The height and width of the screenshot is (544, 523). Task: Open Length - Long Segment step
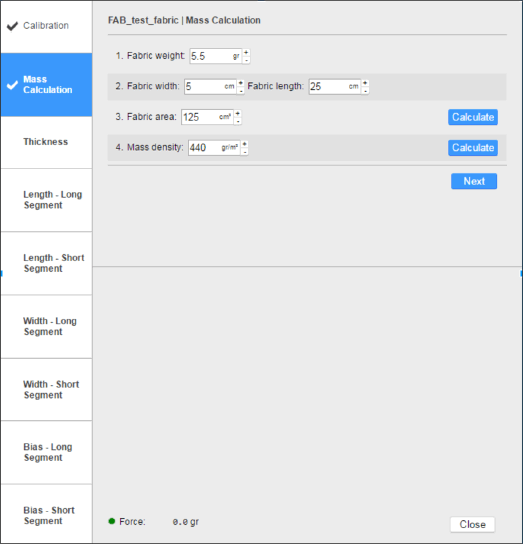point(46,200)
